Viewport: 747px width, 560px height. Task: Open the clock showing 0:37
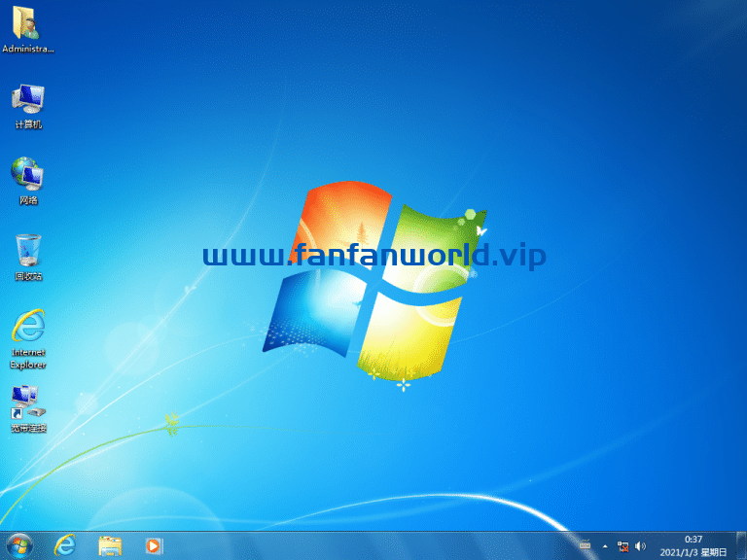click(x=694, y=545)
